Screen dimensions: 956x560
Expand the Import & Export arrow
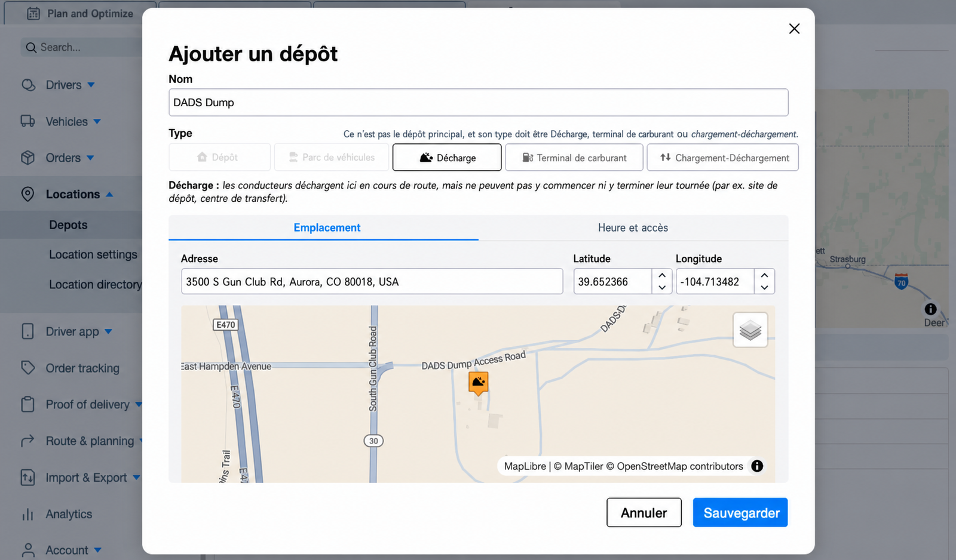click(137, 477)
